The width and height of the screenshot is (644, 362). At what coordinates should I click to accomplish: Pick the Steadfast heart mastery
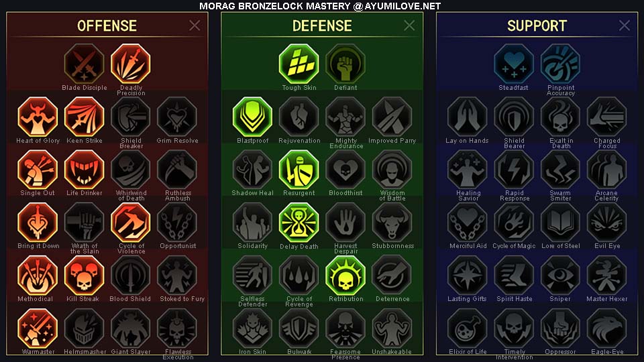pyautogui.click(x=513, y=64)
